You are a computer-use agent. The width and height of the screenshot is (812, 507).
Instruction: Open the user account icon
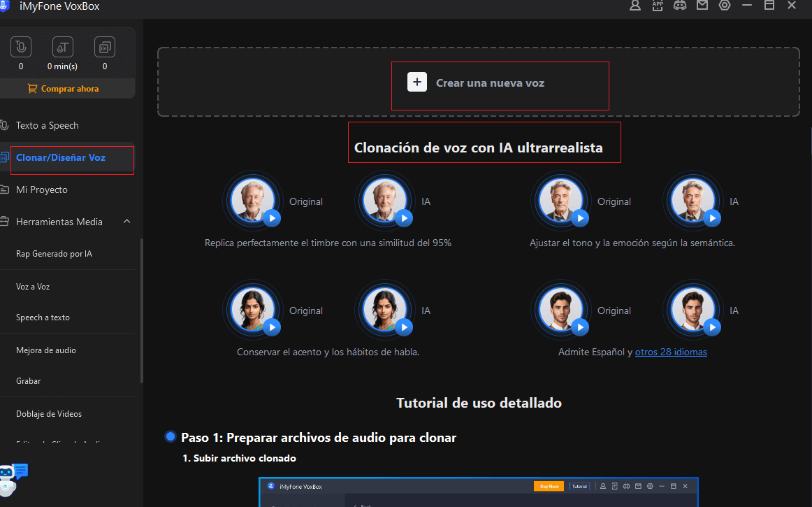635,5
